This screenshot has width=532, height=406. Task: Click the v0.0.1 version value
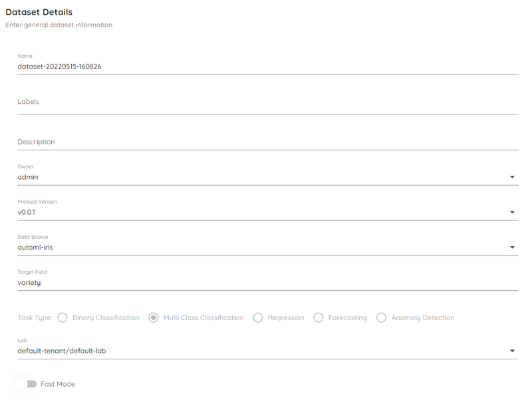point(27,212)
